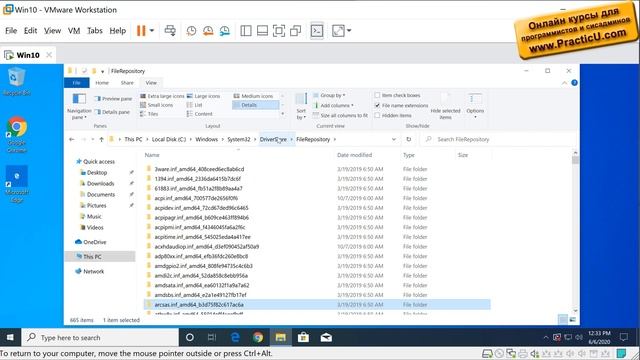Open the VMware File menu

point(11,31)
